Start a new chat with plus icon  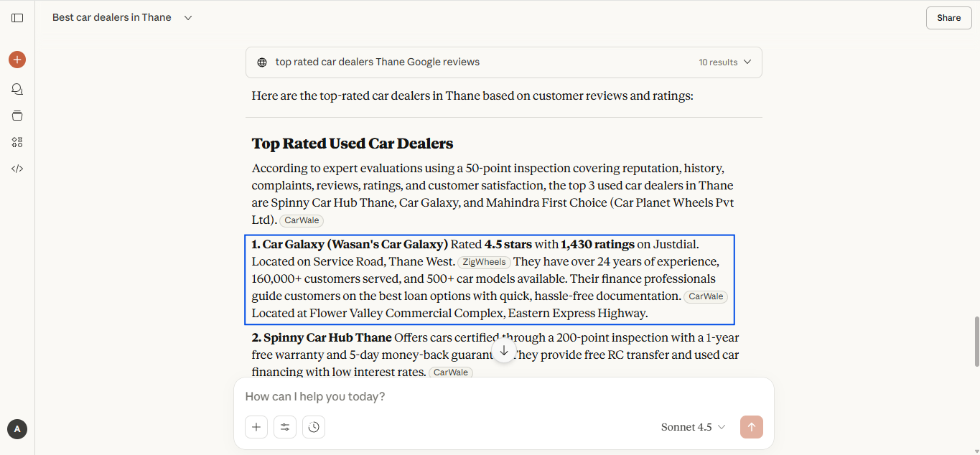(x=17, y=60)
